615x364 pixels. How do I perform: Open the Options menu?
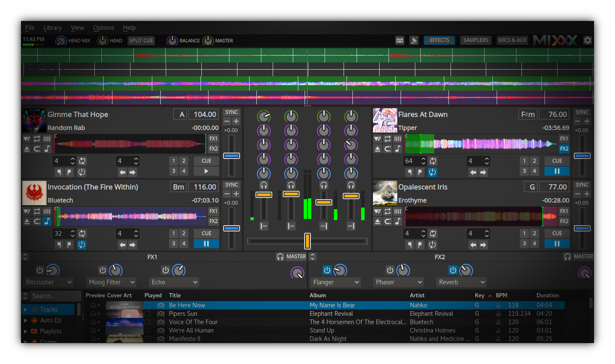(x=104, y=28)
